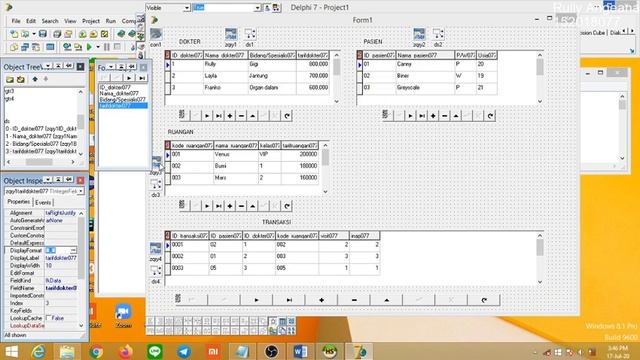640x360 pixels.
Task: Toggle the LookupCache False checkbox
Action: point(49,318)
